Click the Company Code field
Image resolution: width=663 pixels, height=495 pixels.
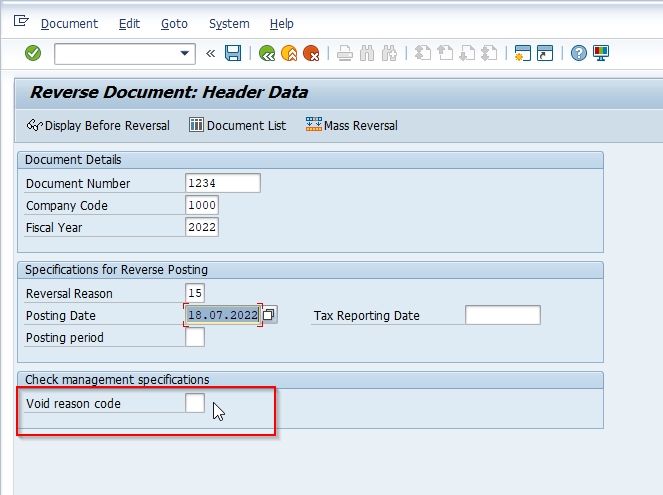(x=202, y=205)
